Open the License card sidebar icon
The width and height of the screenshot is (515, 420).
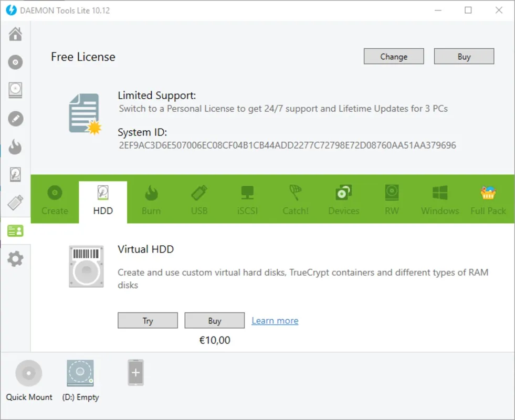click(15, 230)
